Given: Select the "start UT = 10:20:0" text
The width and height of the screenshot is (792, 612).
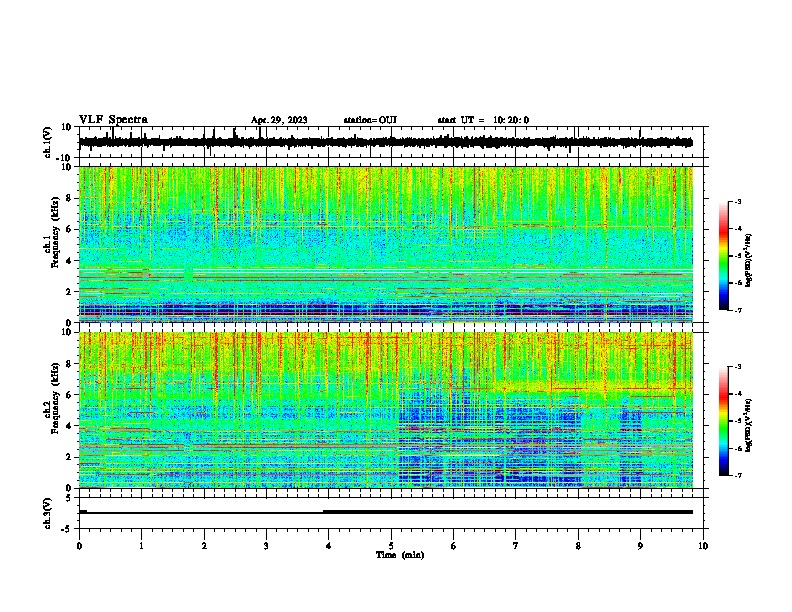Looking at the screenshot, I should [x=483, y=120].
